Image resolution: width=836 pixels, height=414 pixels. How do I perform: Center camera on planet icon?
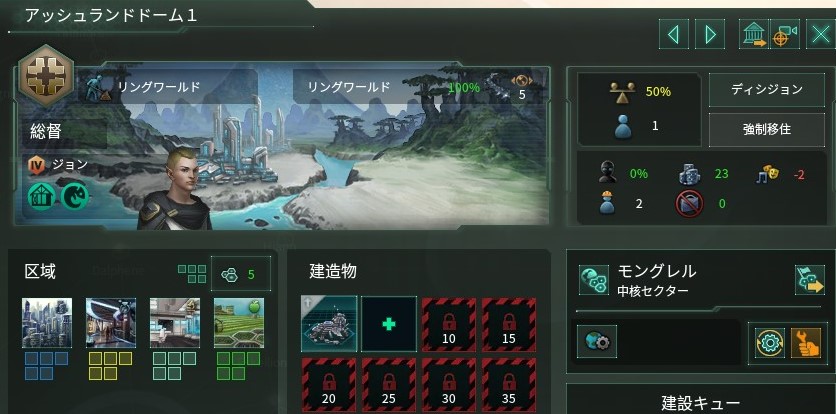tap(784, 35)
